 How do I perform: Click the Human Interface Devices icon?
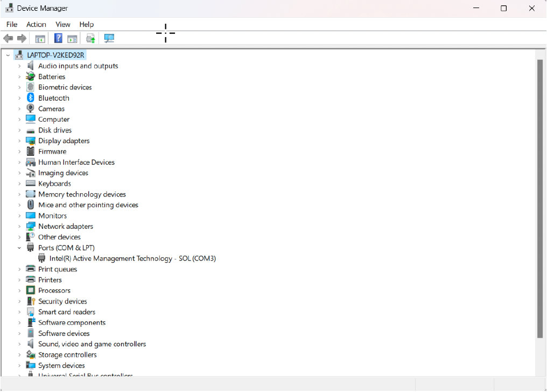tap(31, 162)
